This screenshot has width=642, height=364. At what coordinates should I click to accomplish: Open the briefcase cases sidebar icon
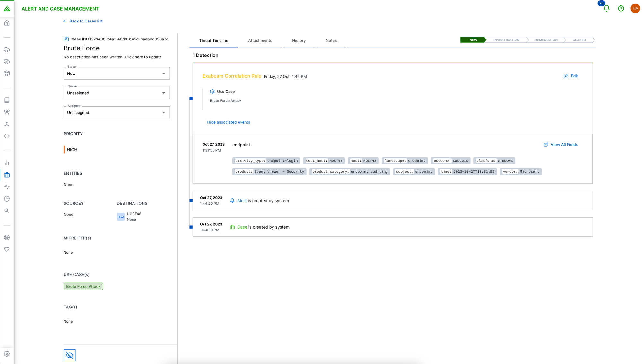(7, 175)
